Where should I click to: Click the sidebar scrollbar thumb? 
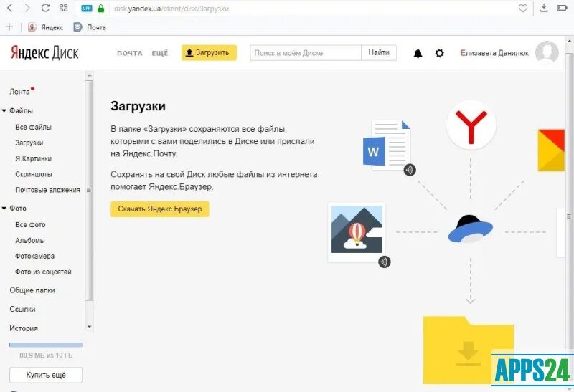click(89, 190)
